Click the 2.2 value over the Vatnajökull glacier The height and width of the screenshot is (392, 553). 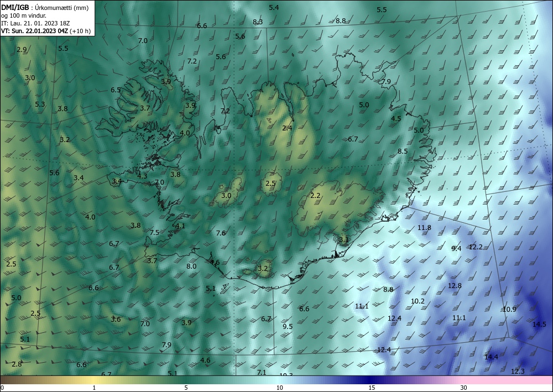point(315,196)
